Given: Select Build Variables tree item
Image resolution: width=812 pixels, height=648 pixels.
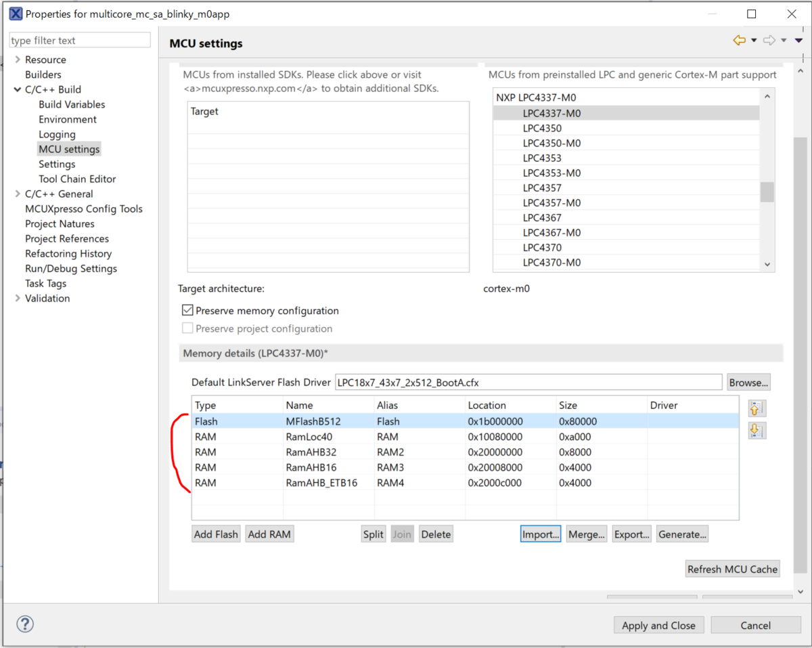Looking at the screenshot, I should (x=72, y=104).
